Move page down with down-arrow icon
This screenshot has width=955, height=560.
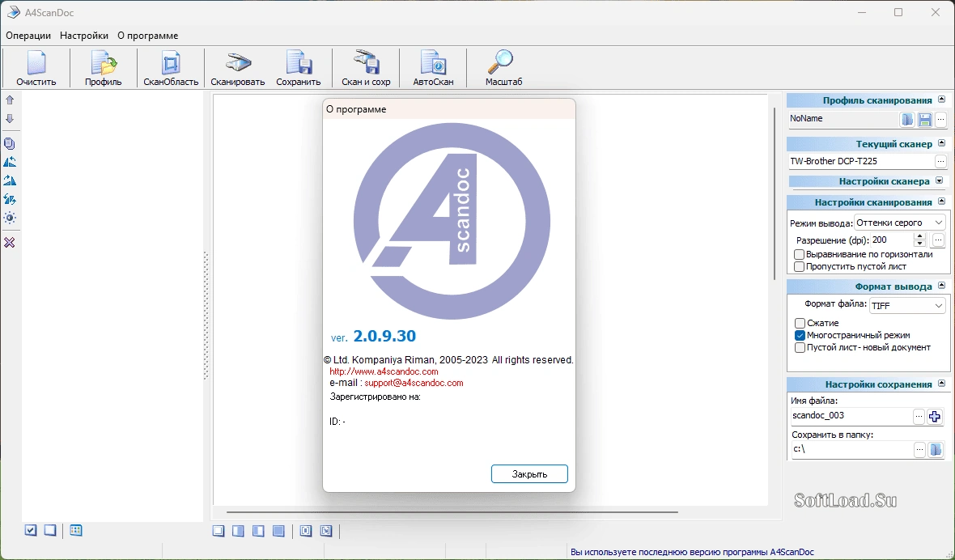tap(10, 119)
